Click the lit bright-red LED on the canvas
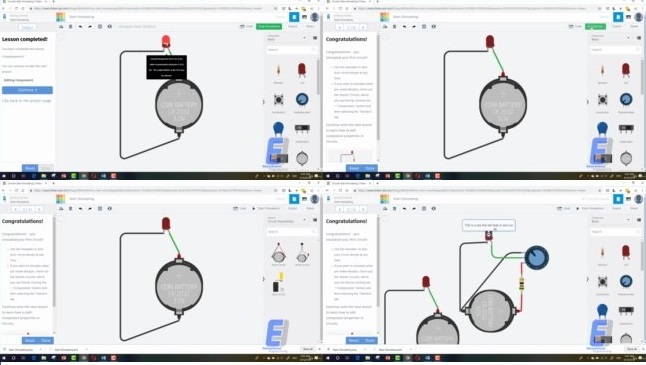This screenshot has width=646, height=365. [166, 41]
